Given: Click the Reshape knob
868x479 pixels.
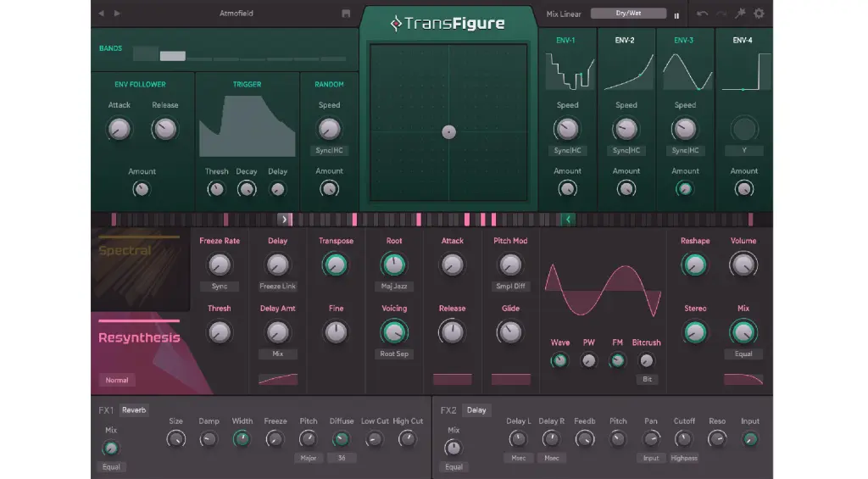Looking at the screenshot, I should (x=695, y=265).
